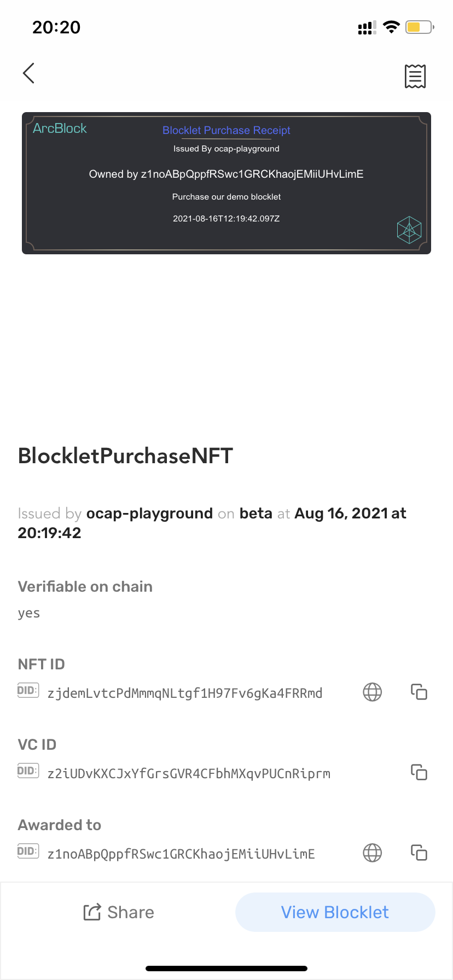Open the globe icon next to Awarded to

(373, 853)
